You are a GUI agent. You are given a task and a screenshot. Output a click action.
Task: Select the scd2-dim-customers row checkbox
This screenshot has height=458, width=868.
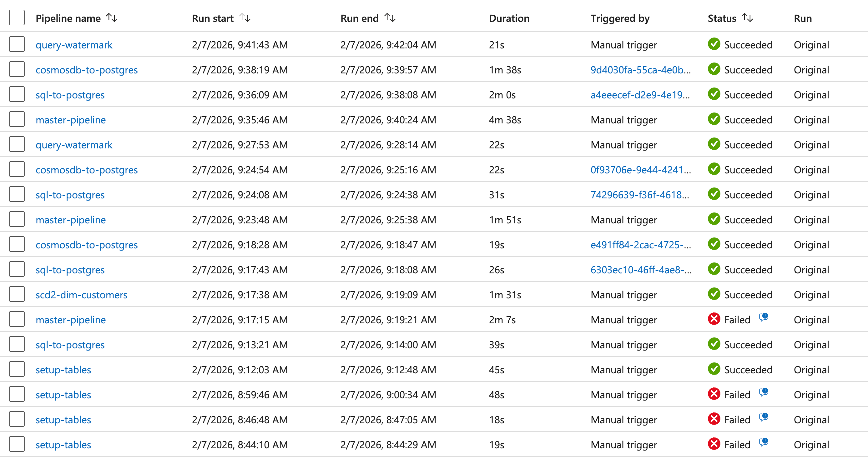(17, 294)
